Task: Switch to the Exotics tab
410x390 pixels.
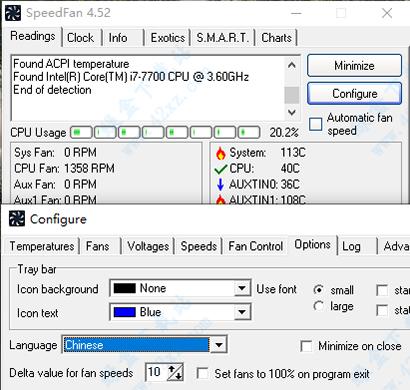Action: [168, 38]
